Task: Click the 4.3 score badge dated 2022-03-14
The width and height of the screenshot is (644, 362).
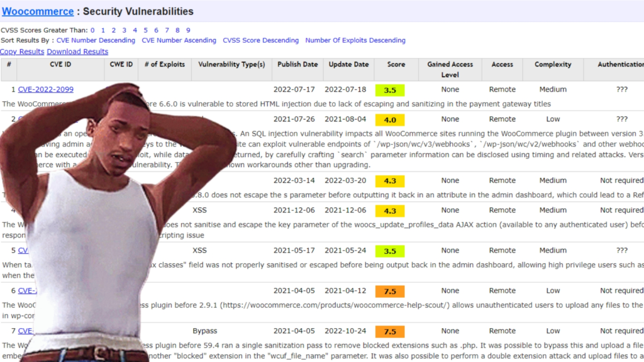Action: click(390, 181)
